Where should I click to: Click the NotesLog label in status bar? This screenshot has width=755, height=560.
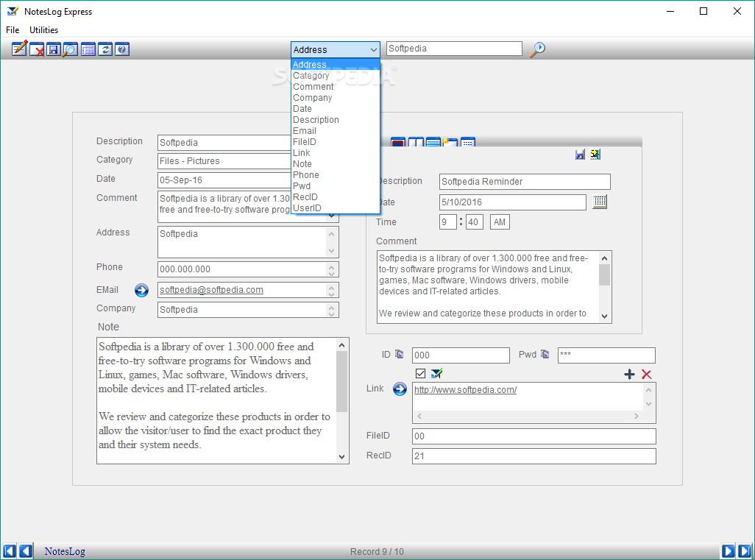click(x=65, y=551)
